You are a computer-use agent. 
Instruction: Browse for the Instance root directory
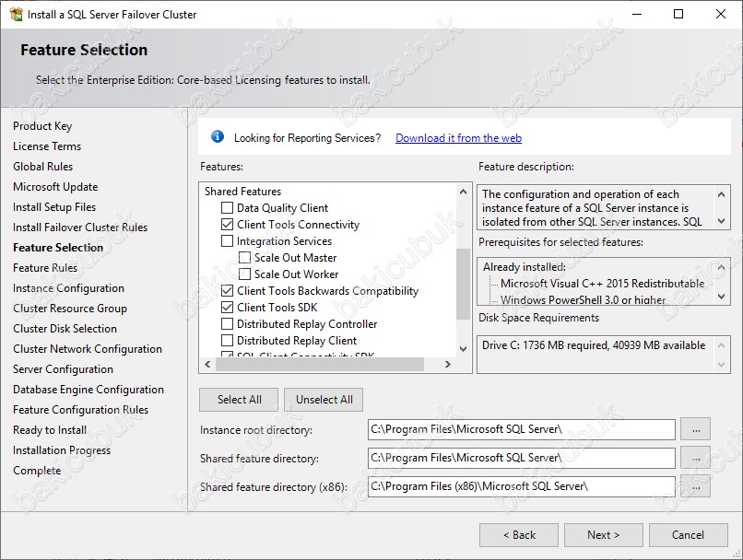point(696,429)
